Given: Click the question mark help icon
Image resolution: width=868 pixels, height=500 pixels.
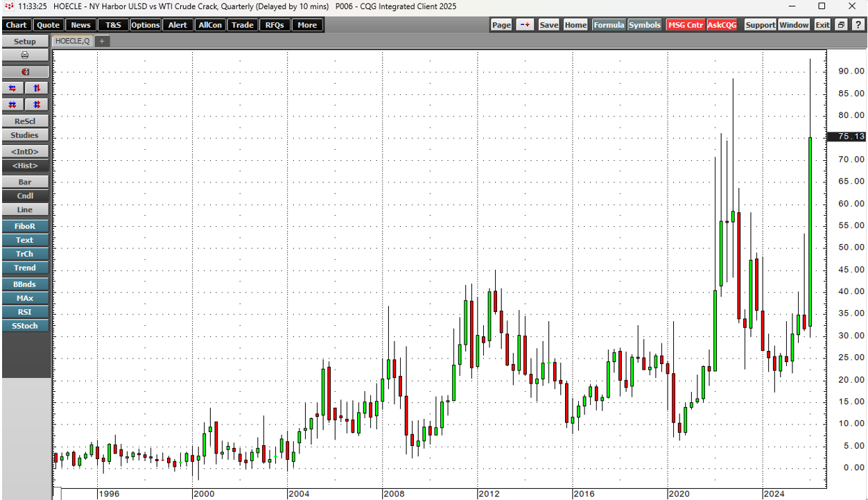Looking at the screenshot, I should pyautogui.click(x=858, y=25).
